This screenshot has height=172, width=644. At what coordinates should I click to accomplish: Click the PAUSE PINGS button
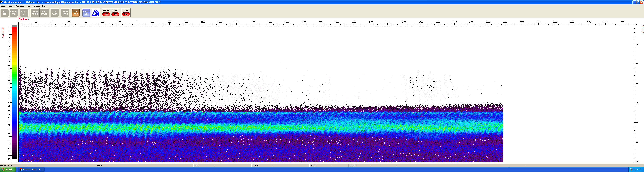pos(44,13)
